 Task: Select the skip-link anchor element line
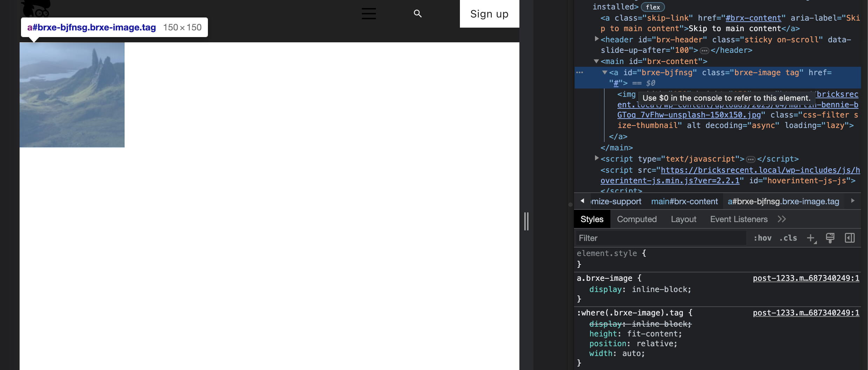click(x=730, y=23)
